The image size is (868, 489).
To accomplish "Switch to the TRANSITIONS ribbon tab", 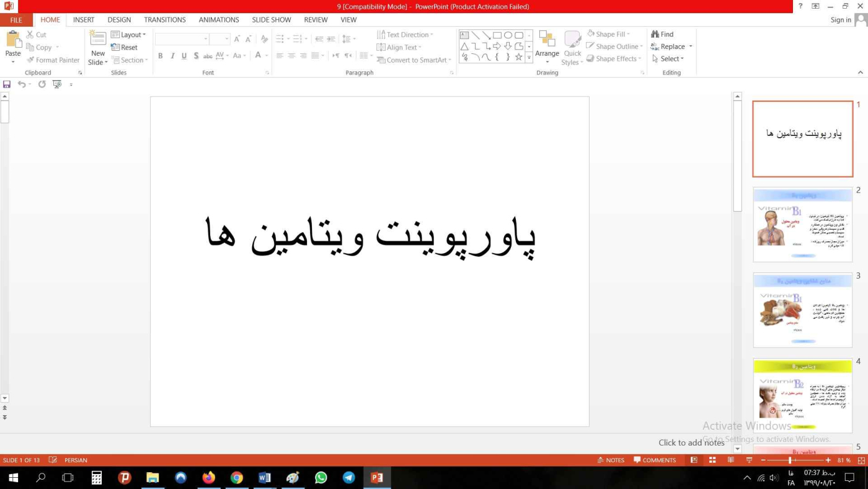I will (x=165, y=20).
